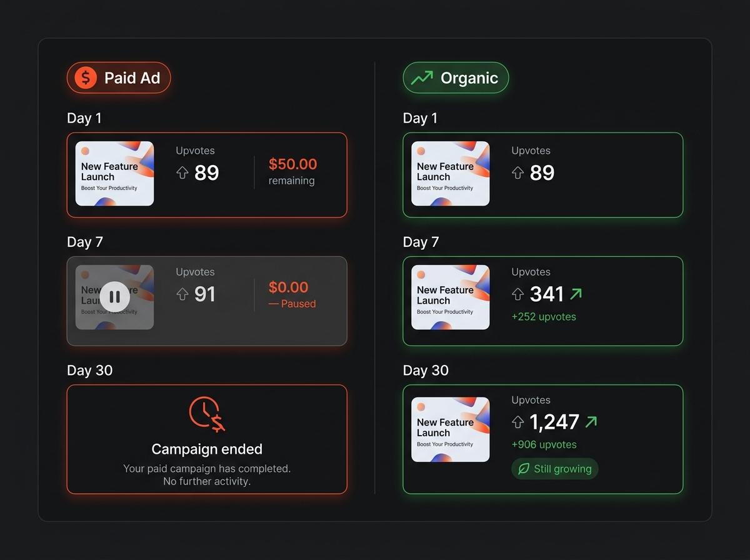Click the dollar sign icon in Paid Ad badge
The height and width of the screenshot is (560, 750).
click(86, 78)
